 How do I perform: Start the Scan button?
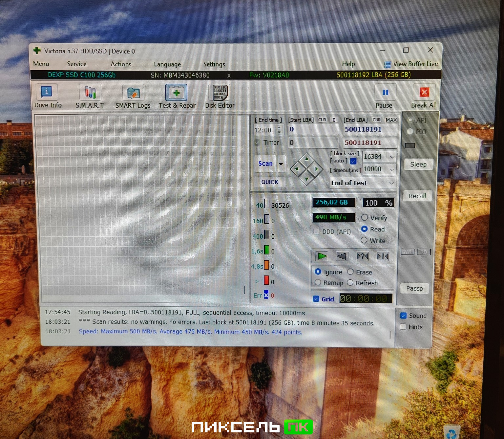[265, 164]
